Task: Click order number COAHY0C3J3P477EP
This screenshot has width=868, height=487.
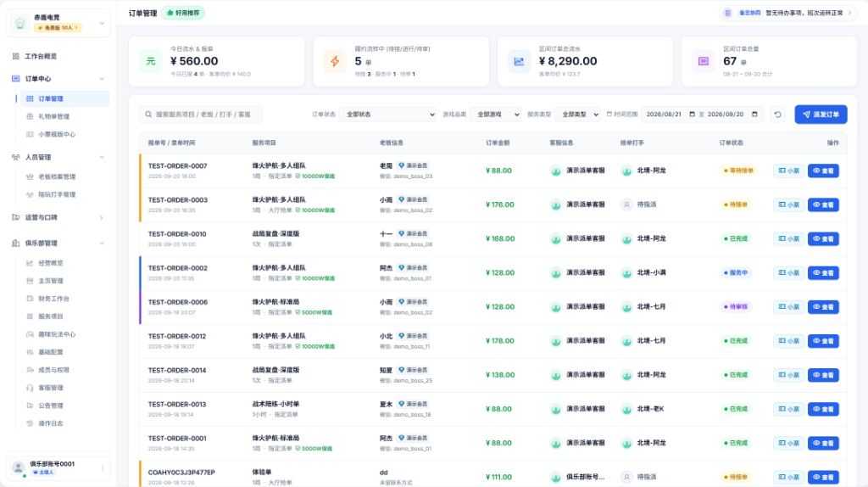Action: (181, 473)
